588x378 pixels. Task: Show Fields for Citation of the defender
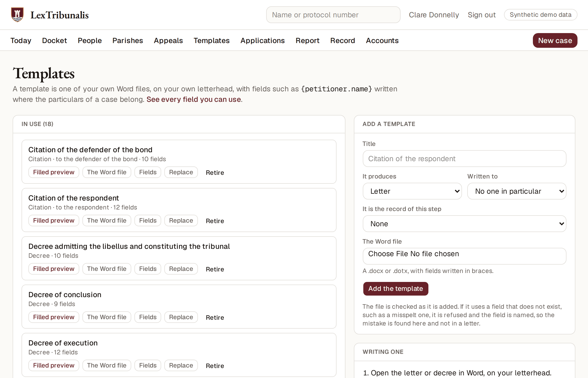coord(148,172)
